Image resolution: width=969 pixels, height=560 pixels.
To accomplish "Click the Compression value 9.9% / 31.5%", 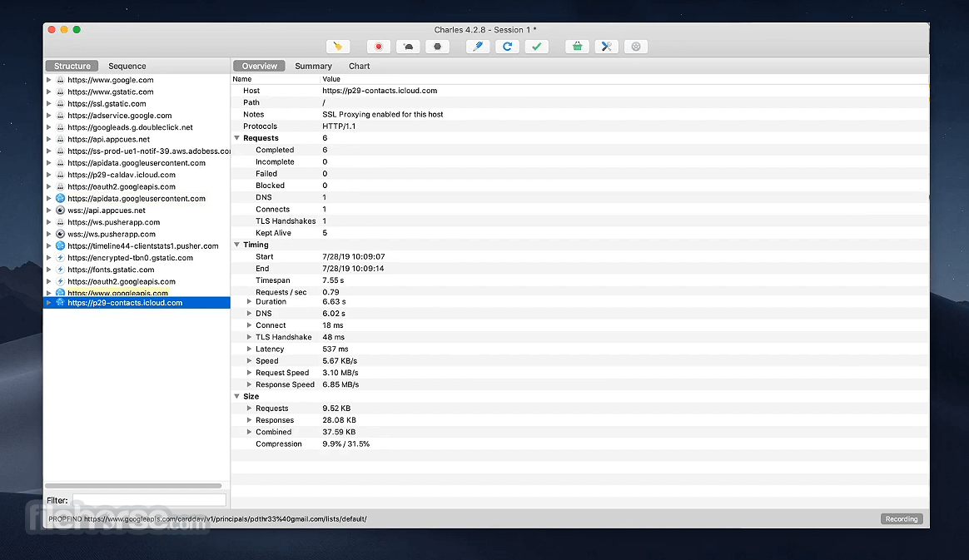I will (346, 444).
